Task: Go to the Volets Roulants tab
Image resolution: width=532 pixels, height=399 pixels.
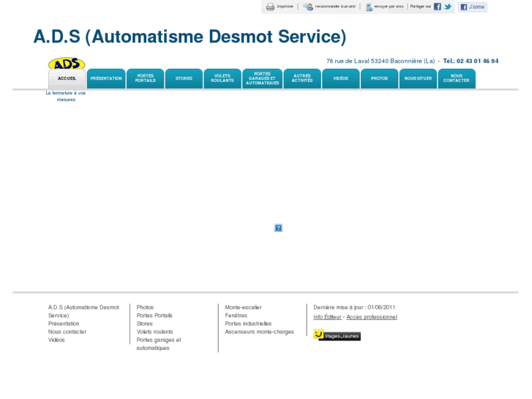Action: tap(222, 78)
